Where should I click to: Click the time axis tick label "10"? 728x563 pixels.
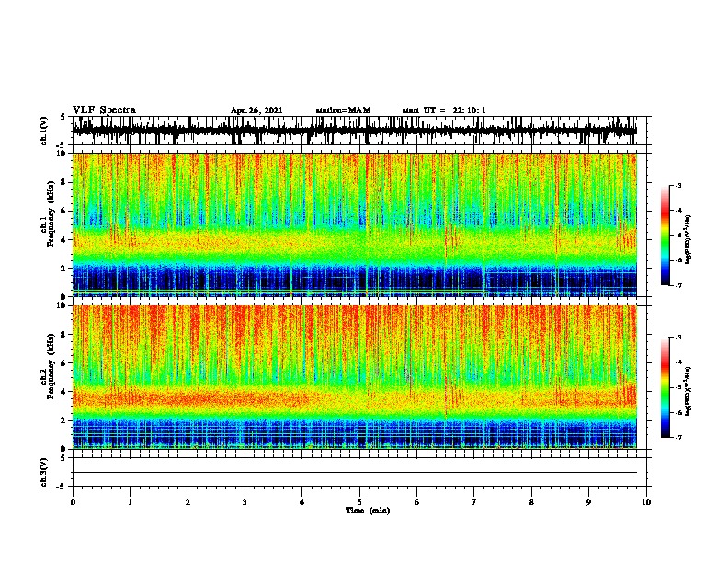pyautogui.click(x=646, y=502)
